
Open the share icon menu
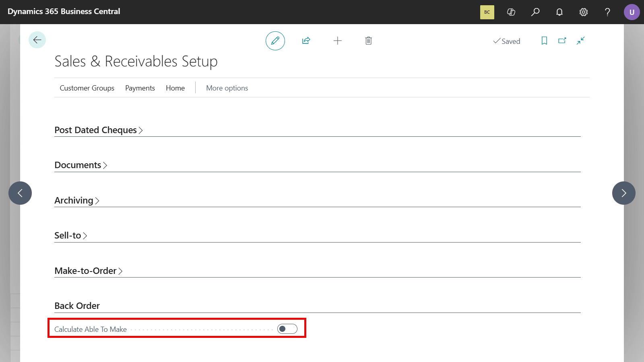click(306, 41)
